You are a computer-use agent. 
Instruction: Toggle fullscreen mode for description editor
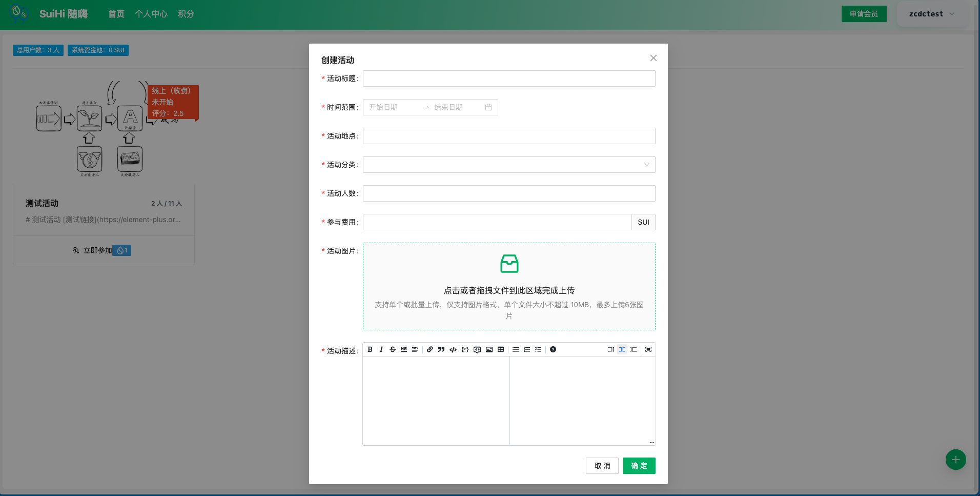[x=648, y=349]
